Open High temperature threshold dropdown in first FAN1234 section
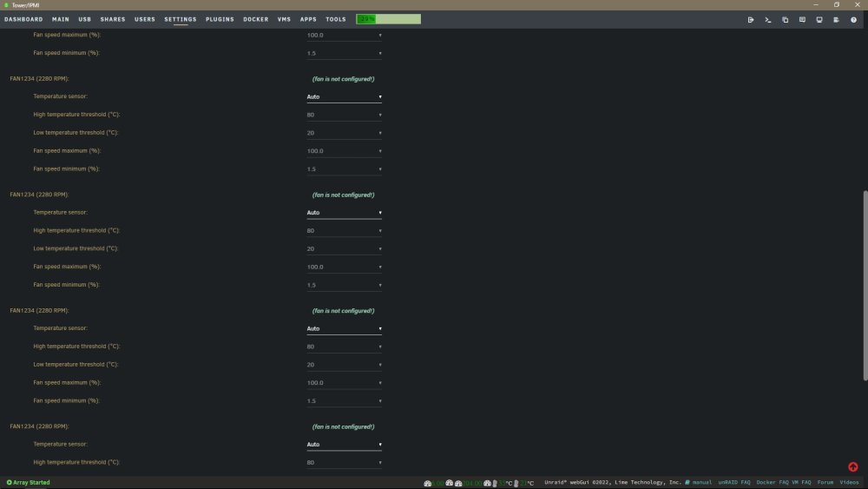868x489 pixels. click(x=344, y=116)
